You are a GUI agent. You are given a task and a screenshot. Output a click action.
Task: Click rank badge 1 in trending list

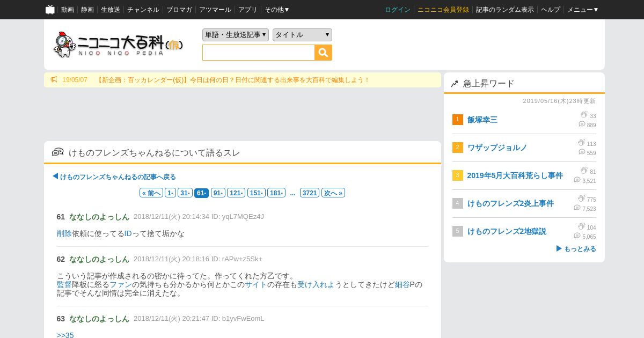coord(458,120)
